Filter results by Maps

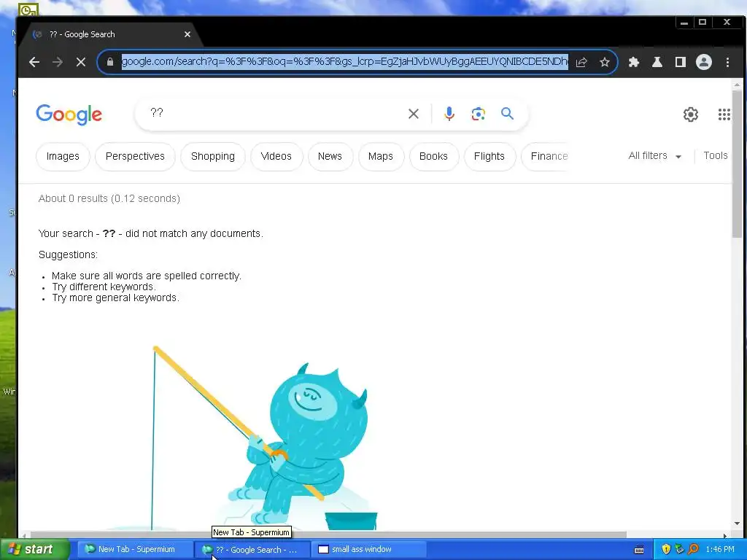tap(381, 156)
